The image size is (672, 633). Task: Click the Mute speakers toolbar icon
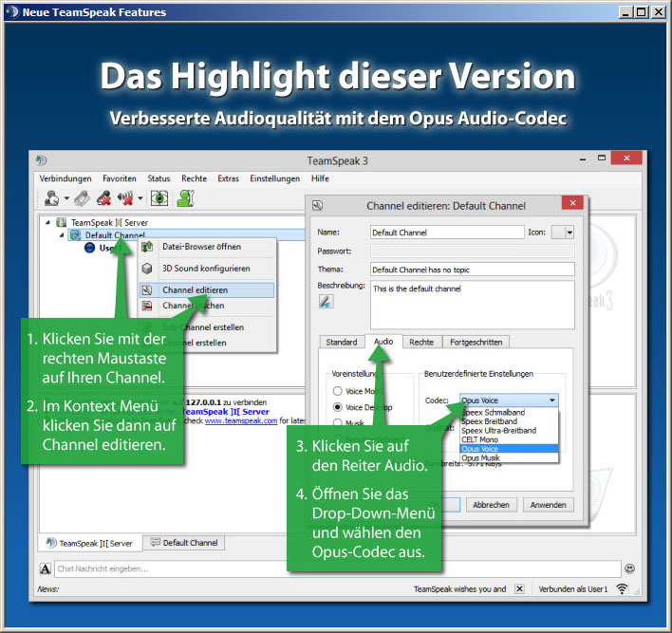click(125, 198)
